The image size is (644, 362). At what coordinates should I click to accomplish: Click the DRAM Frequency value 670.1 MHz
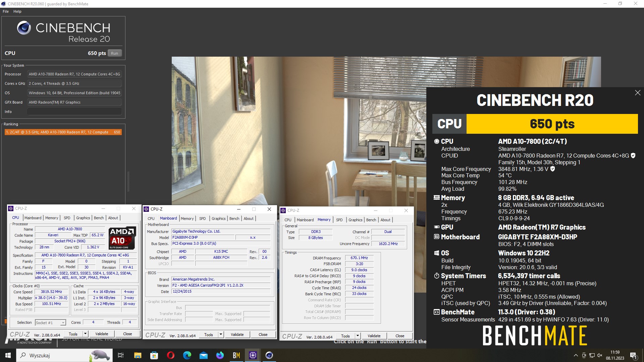point(359,258)
